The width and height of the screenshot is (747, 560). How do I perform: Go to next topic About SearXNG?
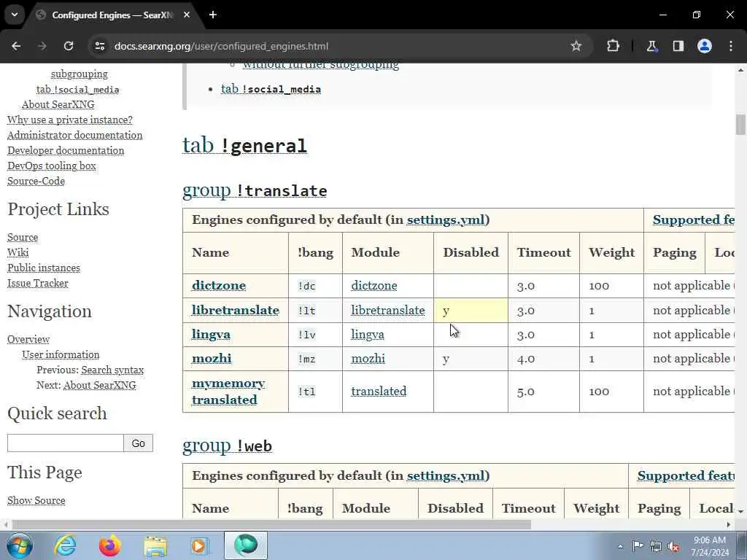(x=99, y=385)
